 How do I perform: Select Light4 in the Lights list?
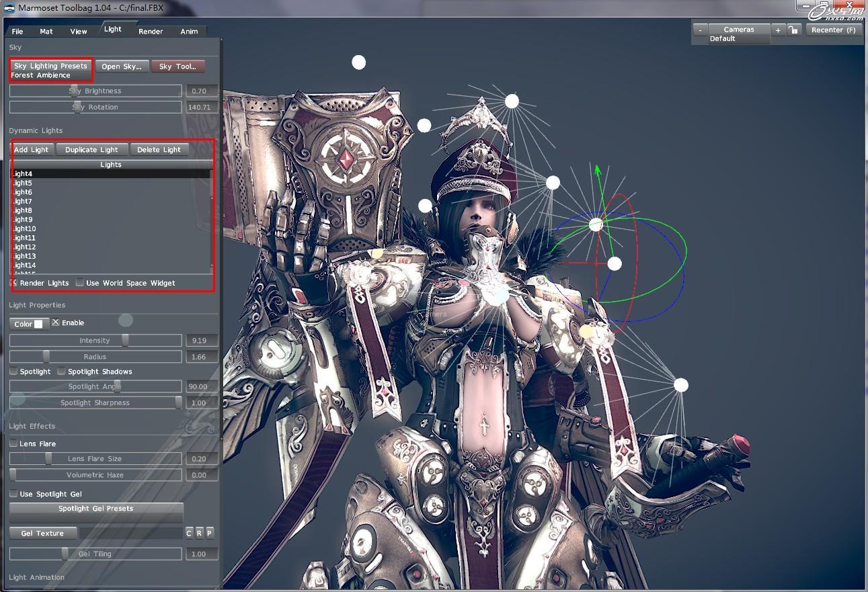click(111, 174)
